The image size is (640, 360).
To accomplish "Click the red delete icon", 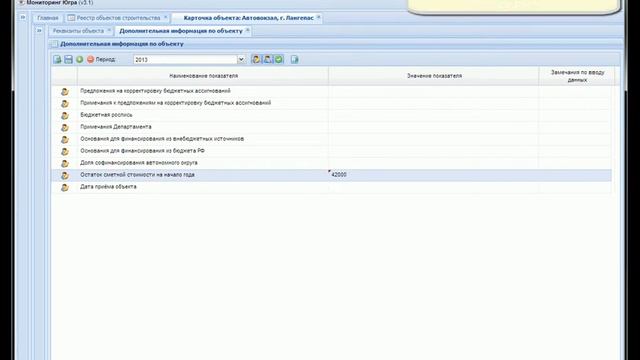I will tap(91, 60).
